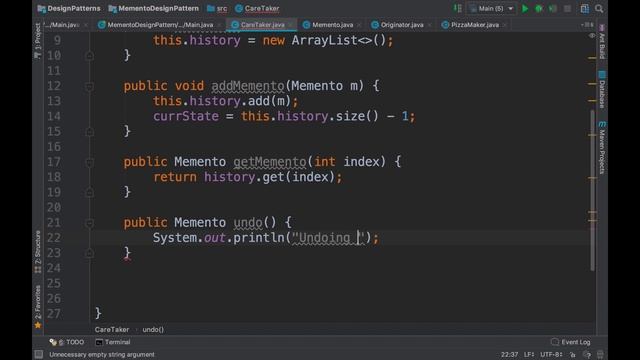Open the MementoDesignPattern breadcrumb
640x360 pixels.
[x=153, y=9]
